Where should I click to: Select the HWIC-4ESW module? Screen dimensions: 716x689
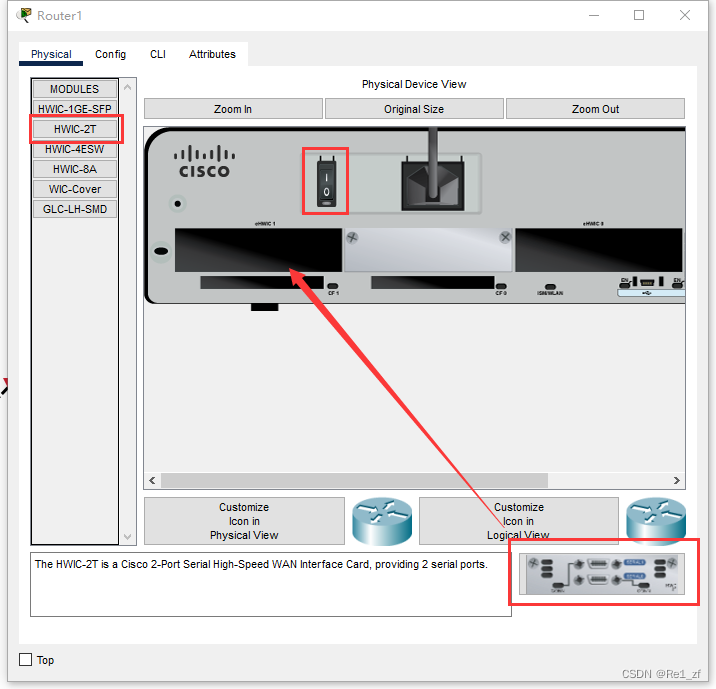point(74,149)
